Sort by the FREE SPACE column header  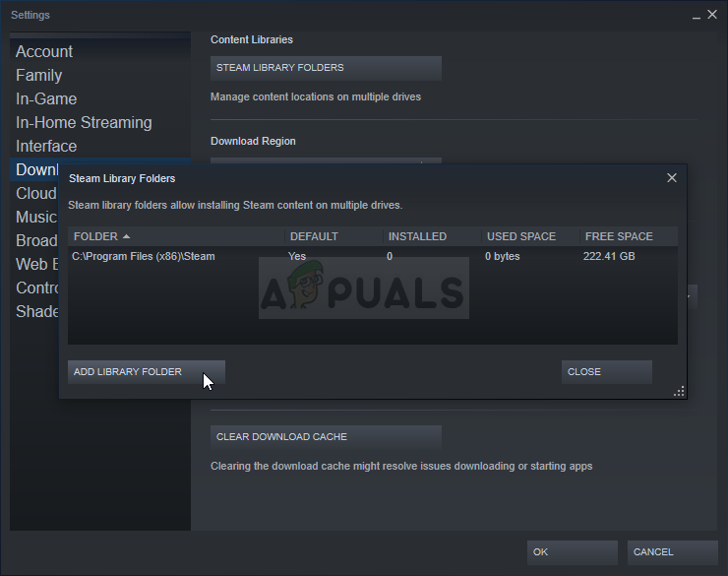click(x=629, y=236)
